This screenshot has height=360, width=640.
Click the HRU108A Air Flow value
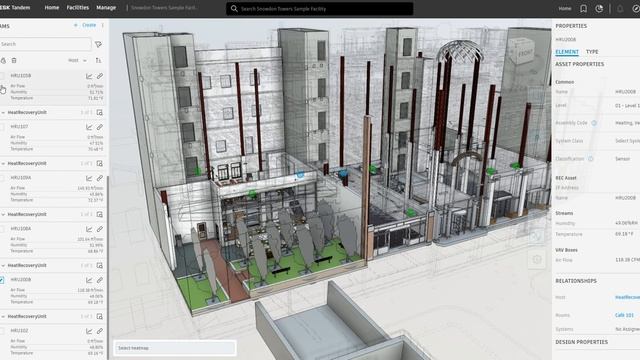(x=90, y=239)
